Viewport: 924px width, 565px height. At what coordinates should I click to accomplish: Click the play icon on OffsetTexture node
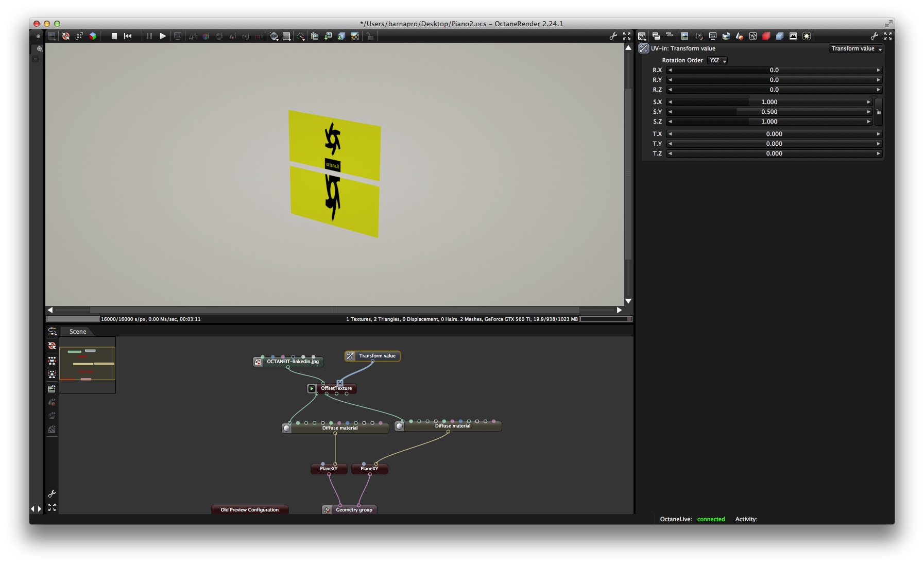[312, 388]
